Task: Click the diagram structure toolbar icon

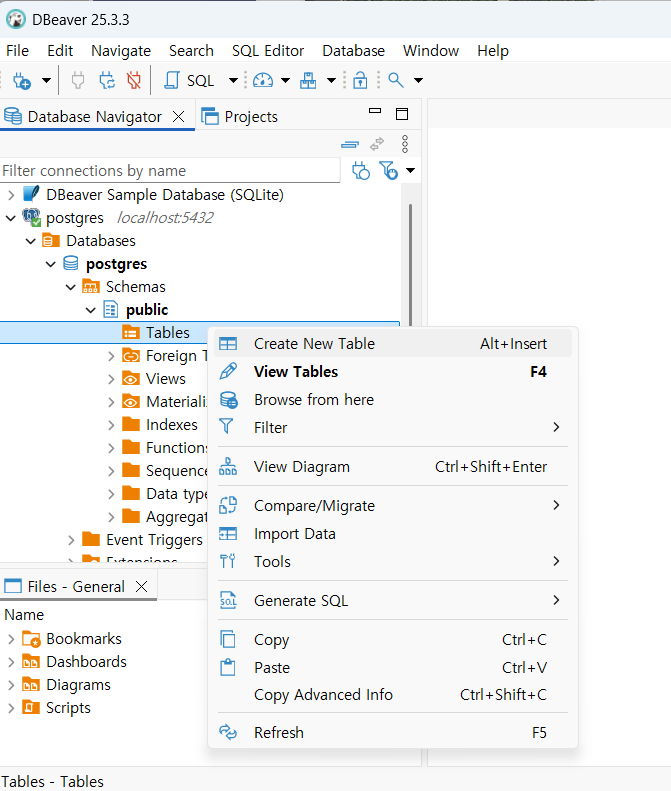Action: tap(308, 80)
